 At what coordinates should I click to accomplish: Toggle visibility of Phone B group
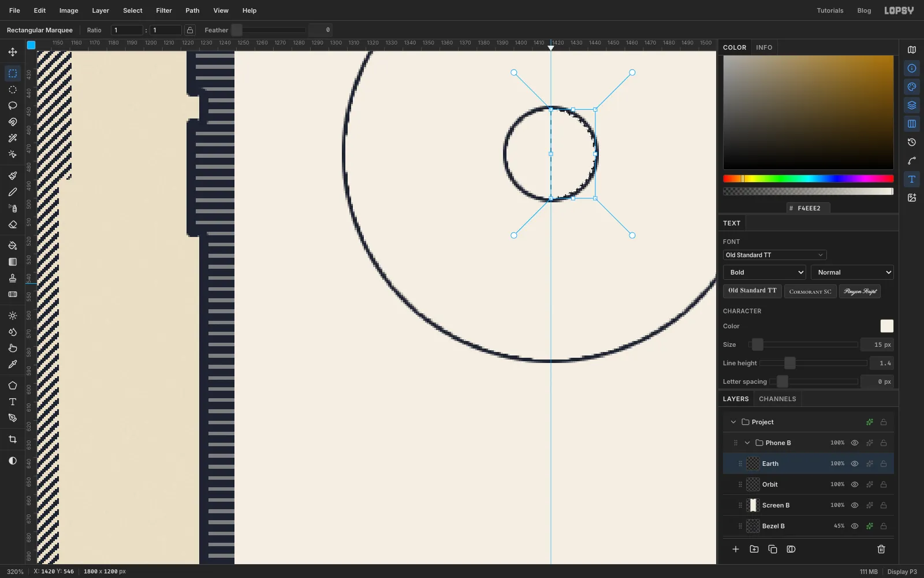point(855,443)
